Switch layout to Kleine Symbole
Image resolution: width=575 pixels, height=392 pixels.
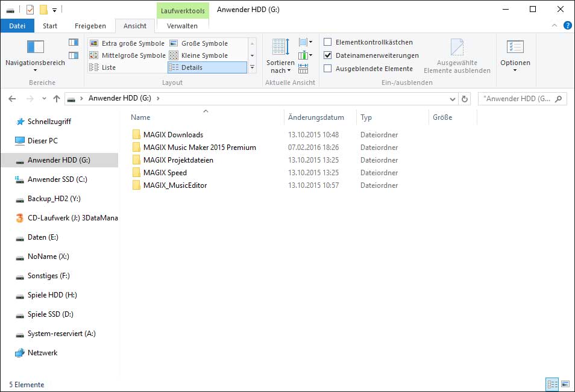coord(199,55)
